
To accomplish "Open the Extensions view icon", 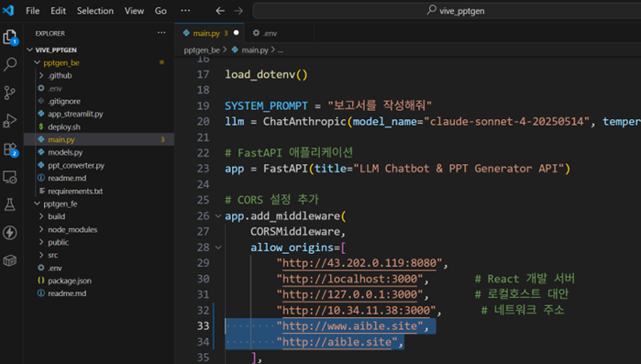I will click(10, 149).
